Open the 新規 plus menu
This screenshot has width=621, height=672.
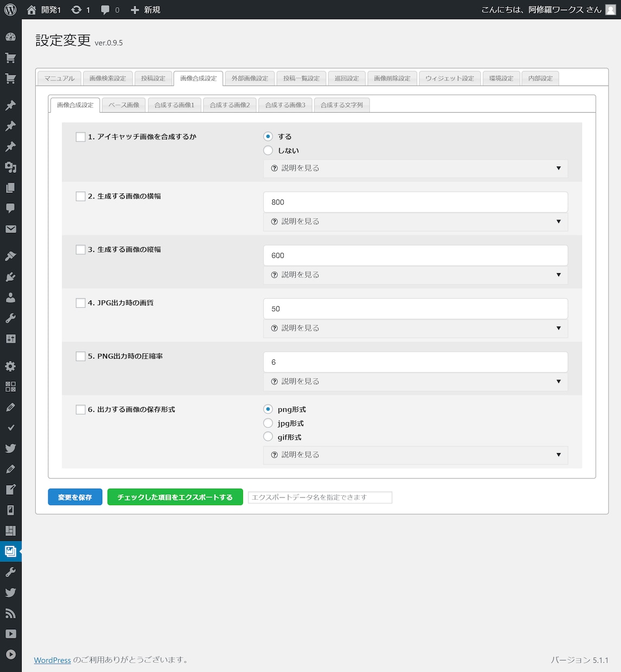point(145,10)
